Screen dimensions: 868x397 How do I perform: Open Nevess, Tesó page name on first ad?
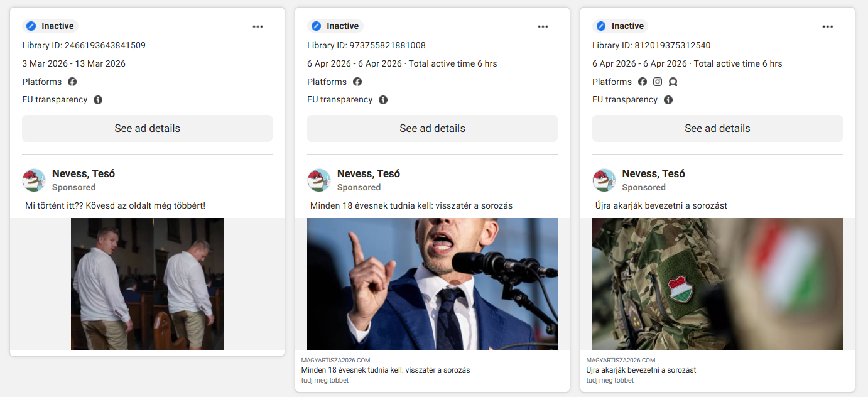(x=84, y=174)
